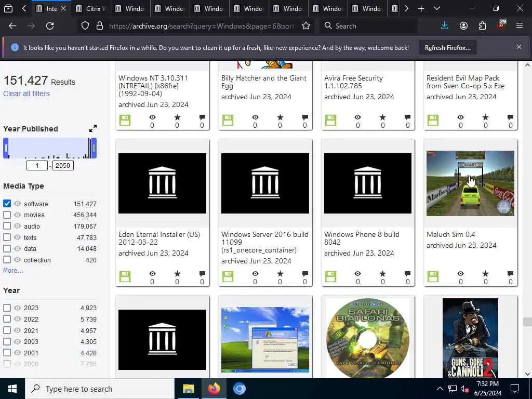Click the favorites star on Windows Server 2016 card
This screenshot has width=532, height=399.
click(x=280, y=274)
